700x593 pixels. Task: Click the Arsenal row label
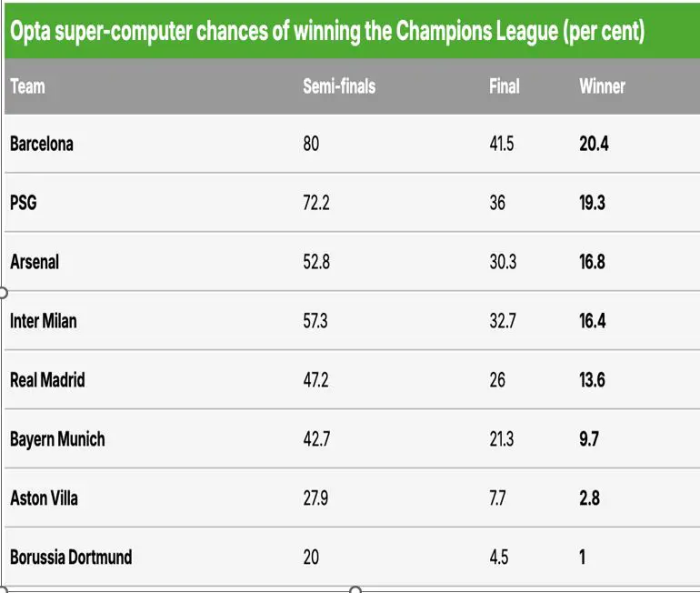point(35,262)
